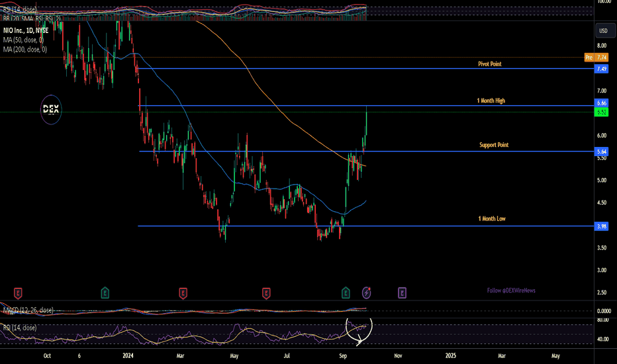This screenshot has height=364, width=617.
Task: Click the purple lightning event icon
Action: click(x=366, y=293)
